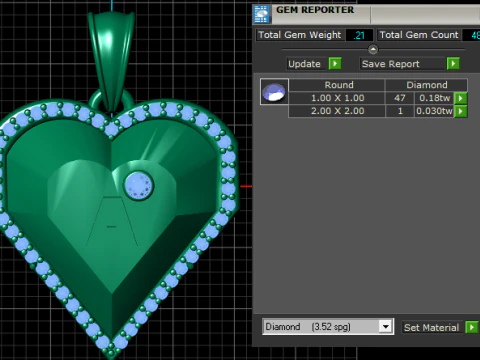Click the Diamond column header
The width and height of the screenshot is (480, 360).
click(427, 85)
